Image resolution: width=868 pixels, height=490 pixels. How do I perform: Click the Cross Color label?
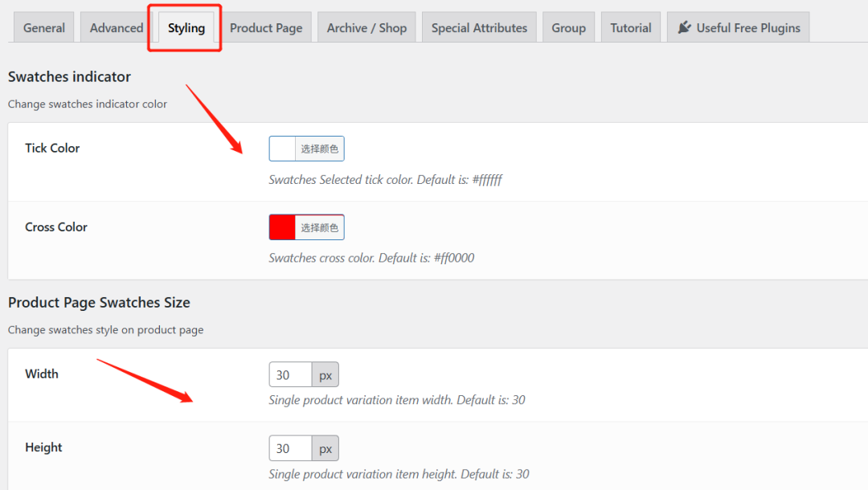tap(56, 227)
